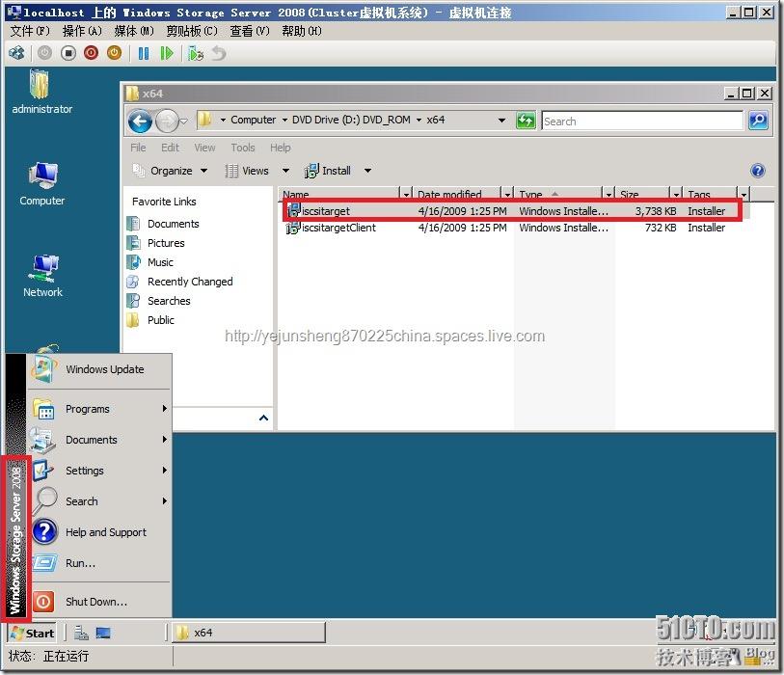Click the Revert arrow icon in VM toolbar

219,53
